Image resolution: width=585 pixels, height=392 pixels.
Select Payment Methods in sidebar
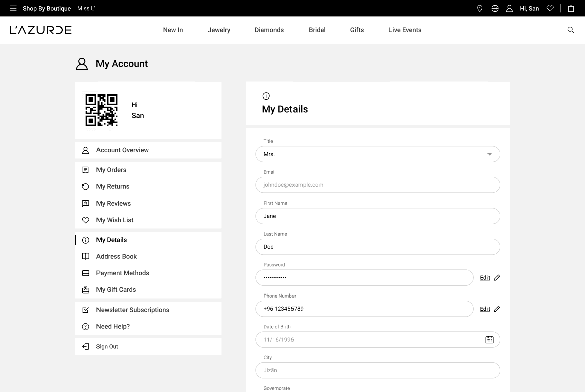click(123, 273)
